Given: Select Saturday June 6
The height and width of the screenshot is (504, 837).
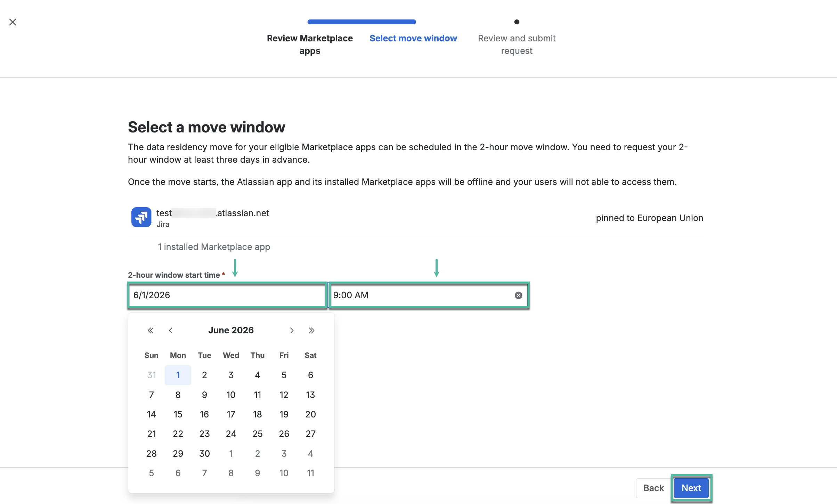Looking at the screenshot, I should (310, 375).
